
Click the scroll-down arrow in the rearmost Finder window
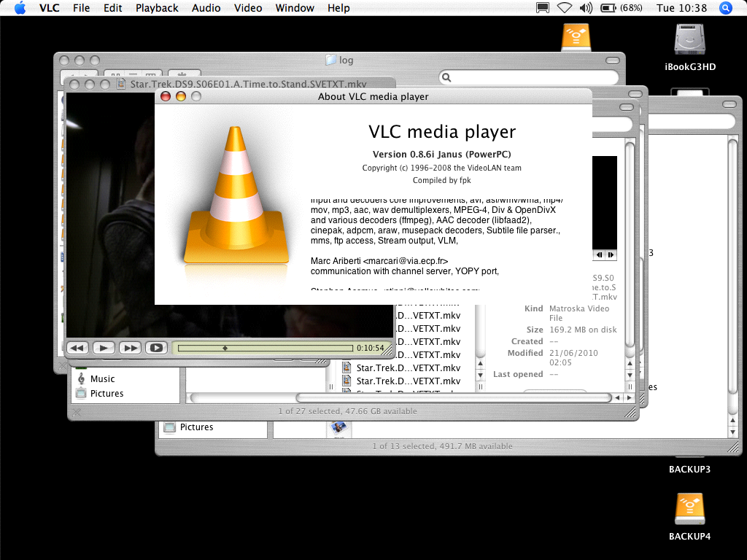733,432
